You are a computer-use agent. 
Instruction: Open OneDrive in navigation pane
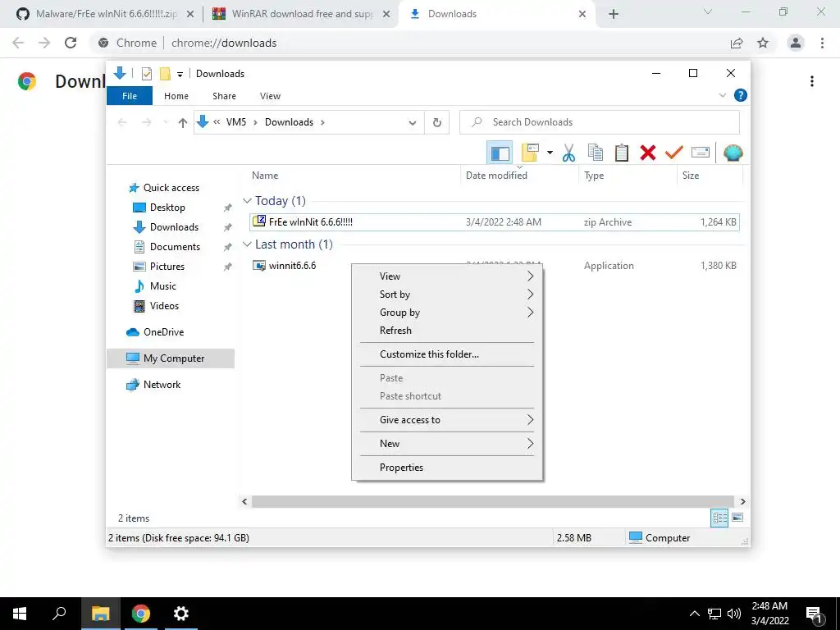point(163,332)
